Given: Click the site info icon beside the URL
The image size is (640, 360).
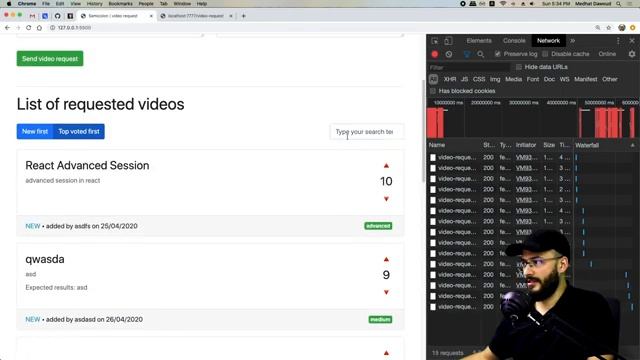Looking at the screenshot, I should pos(52,28).
